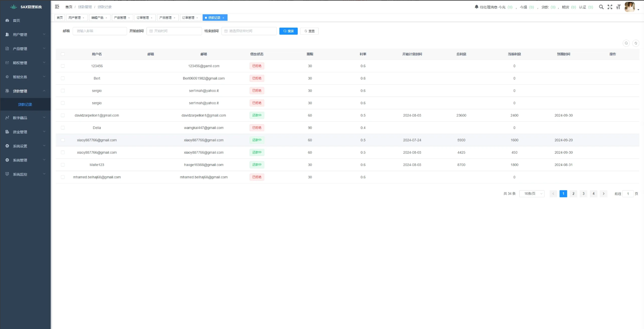The height and width of the screenshot is (329, 644).
Task: Hide search bar with circular search icon
Action: click(626, 43)
